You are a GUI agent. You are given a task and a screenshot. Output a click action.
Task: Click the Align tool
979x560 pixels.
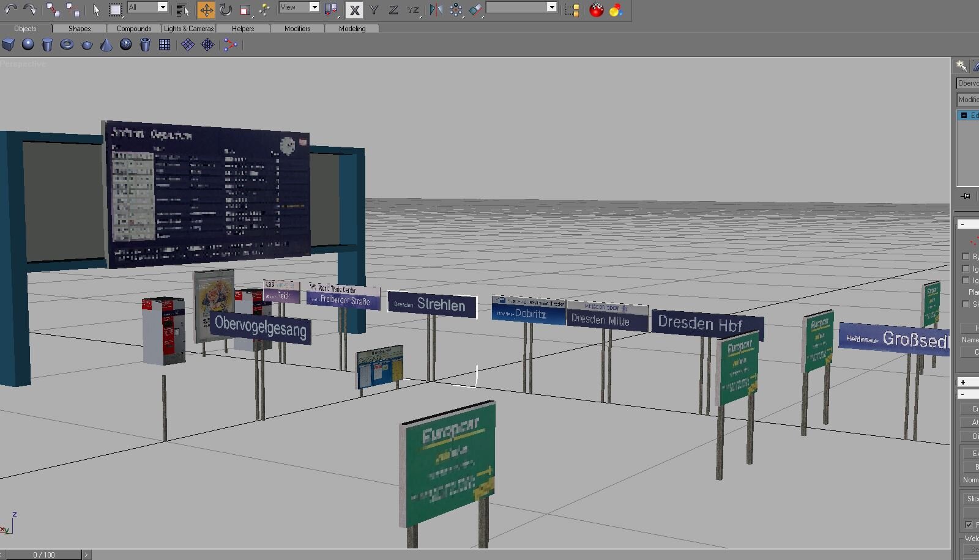(x=475, y=10)
